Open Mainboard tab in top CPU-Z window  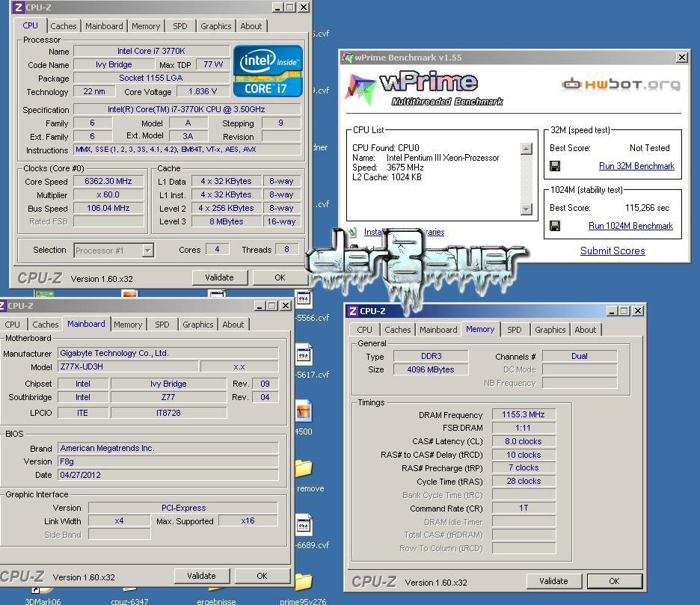[x=104, y=26]
